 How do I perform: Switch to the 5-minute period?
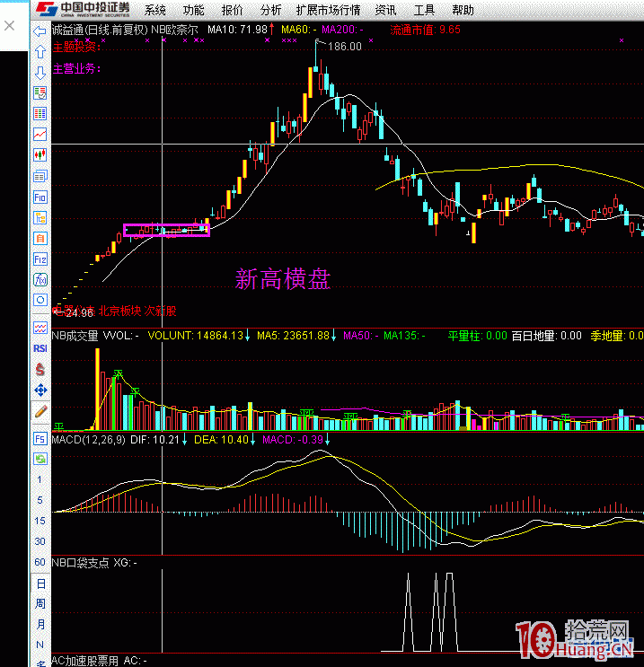[40, 500]
